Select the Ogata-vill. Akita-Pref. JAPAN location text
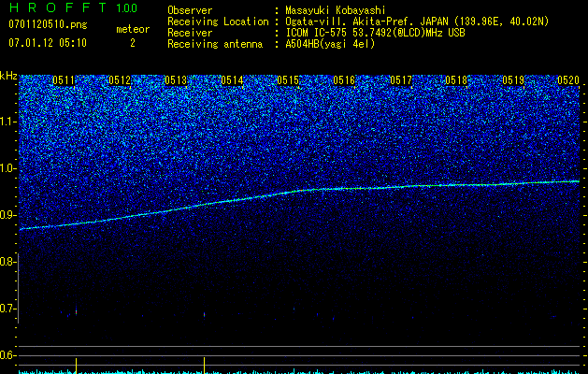Screen dimensions: 588x374 417,22
